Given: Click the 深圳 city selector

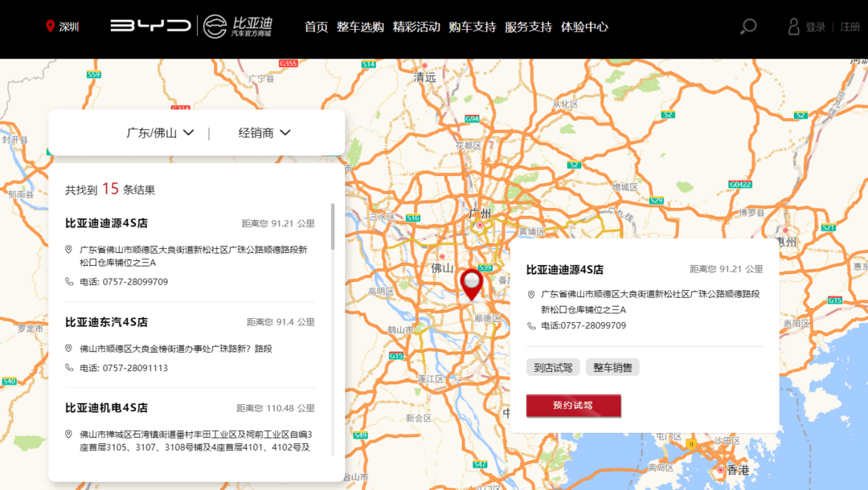Looking at the screenshot, I should (x=68, y=27).
